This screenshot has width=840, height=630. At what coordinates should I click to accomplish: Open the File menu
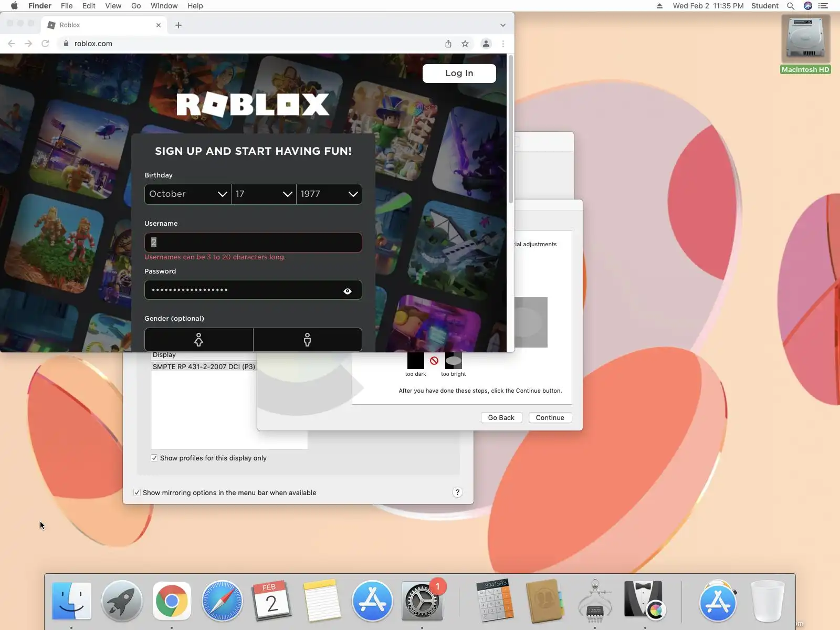click(x=67, y=6)
